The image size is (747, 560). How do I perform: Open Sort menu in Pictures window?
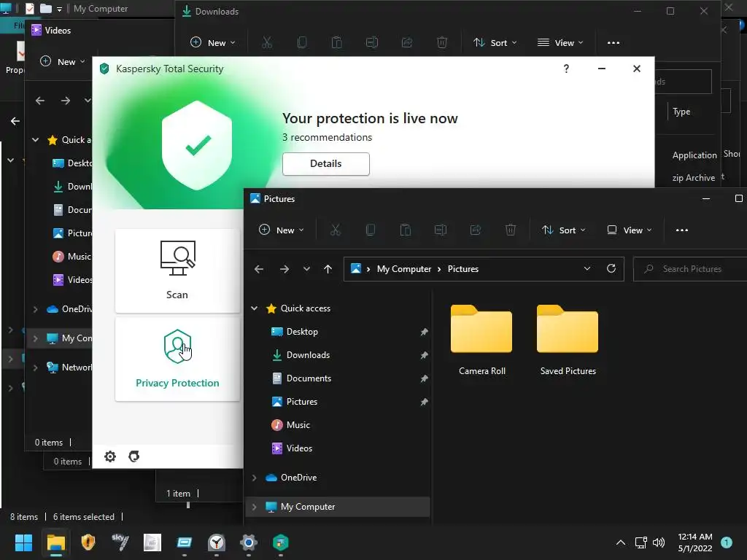(564, 230)
